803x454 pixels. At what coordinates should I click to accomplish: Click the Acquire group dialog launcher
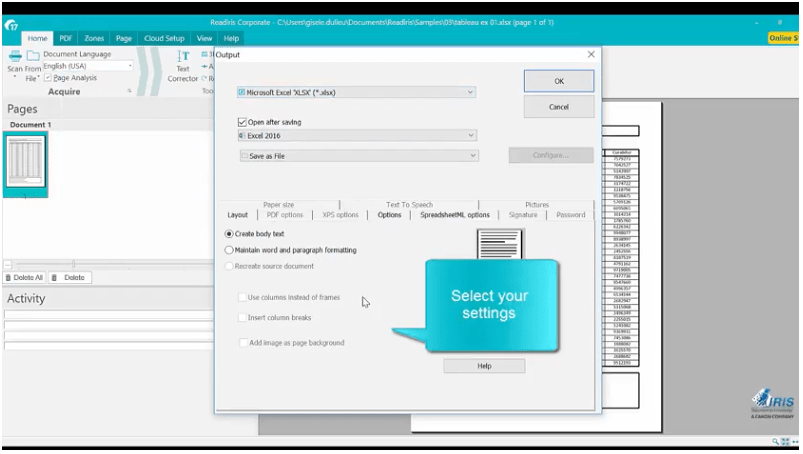[130, 91]
